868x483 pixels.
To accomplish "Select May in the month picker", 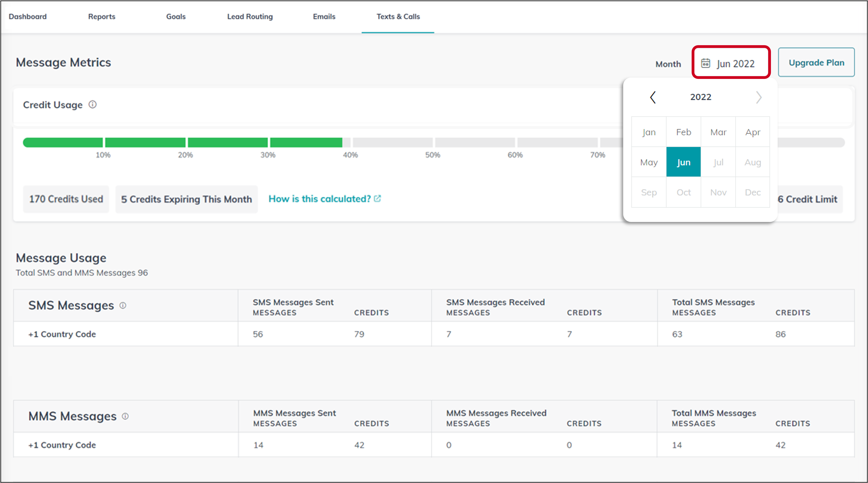I will [x=649, y=162].
